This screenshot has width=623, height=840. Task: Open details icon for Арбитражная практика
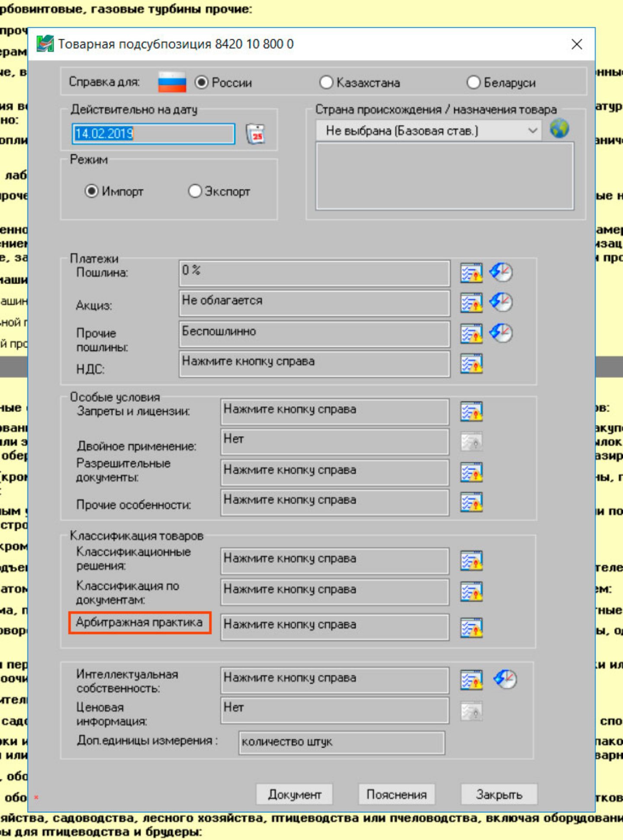point(471,627)
